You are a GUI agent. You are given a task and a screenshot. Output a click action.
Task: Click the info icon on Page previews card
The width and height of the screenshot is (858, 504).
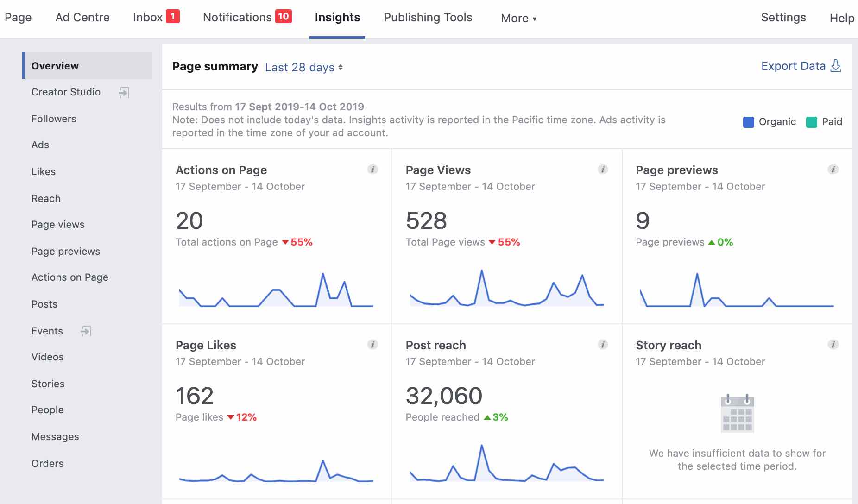click(832, 170)
